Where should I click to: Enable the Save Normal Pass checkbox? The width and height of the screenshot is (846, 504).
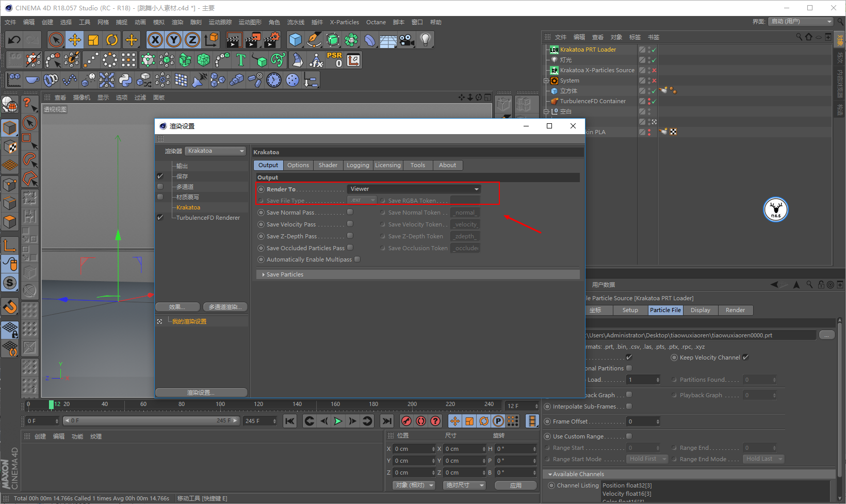point(350,212)
